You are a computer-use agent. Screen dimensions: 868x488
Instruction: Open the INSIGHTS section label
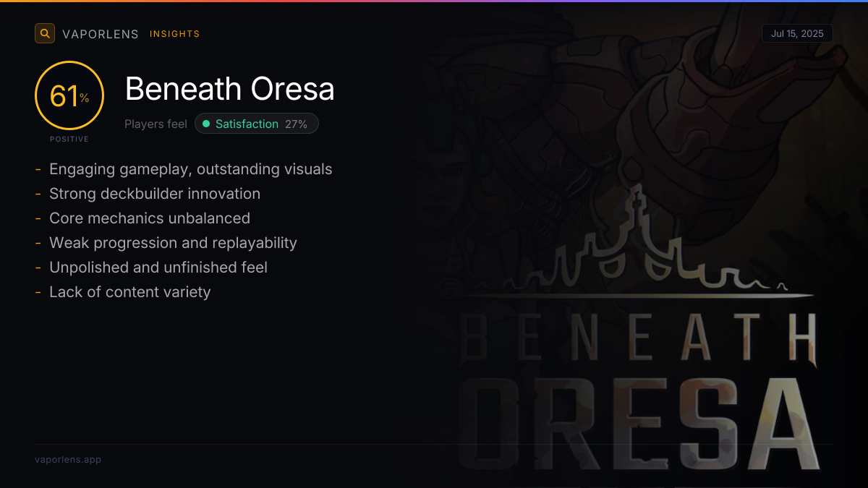click(x=174, y=34)
